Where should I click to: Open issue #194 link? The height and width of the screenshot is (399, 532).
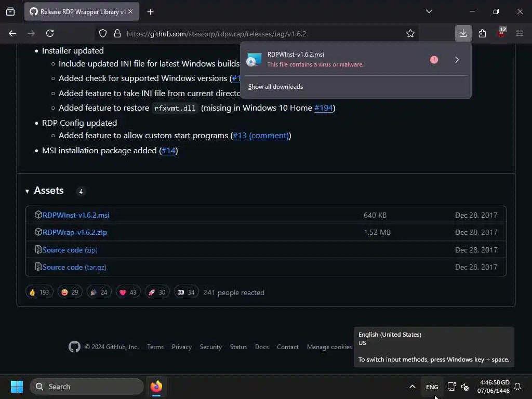click(x=323, y=108)
